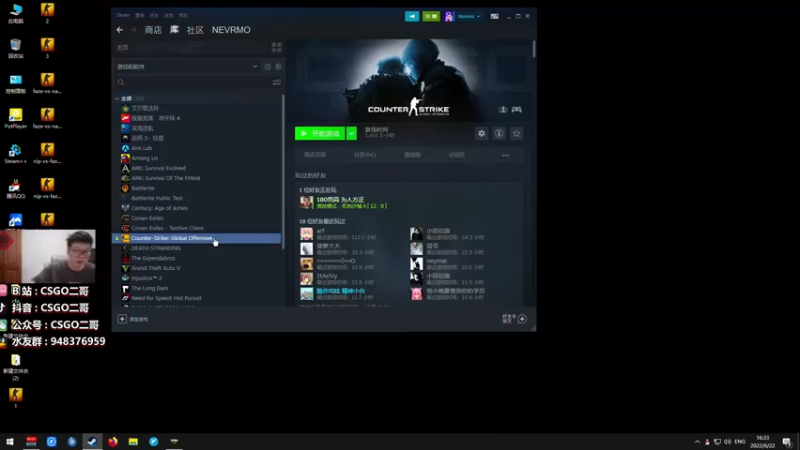
Task: Open the third item in Steam menu bar
Action: (154, 15)
